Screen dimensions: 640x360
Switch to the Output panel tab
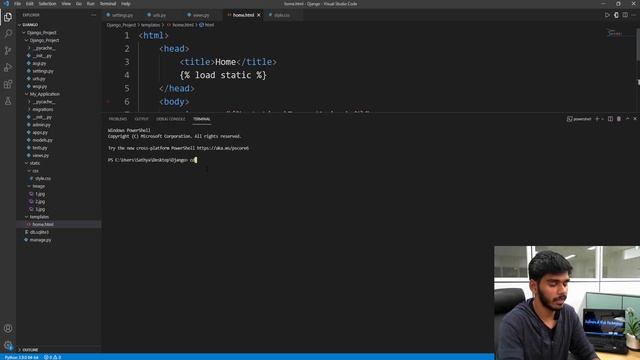coord(142,119)
